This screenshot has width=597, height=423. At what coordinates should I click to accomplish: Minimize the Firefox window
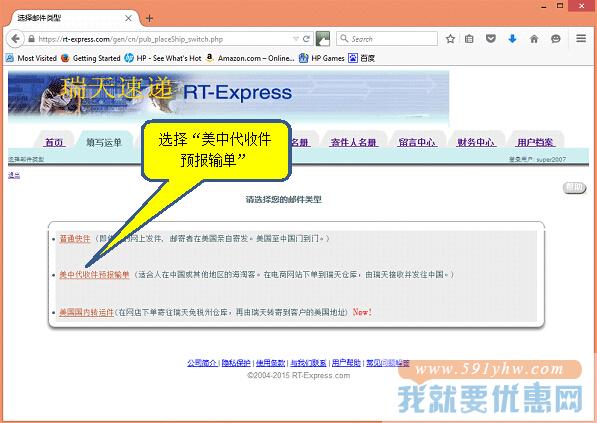544,6
